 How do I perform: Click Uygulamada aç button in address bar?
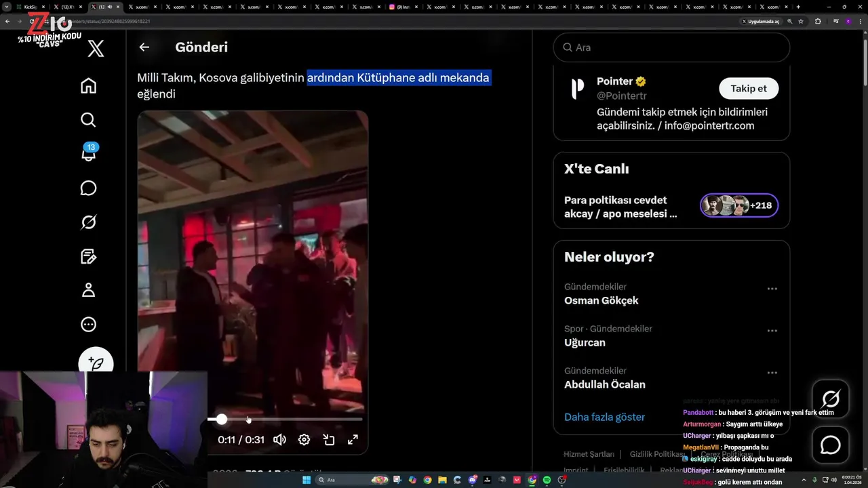coord(762,22)
